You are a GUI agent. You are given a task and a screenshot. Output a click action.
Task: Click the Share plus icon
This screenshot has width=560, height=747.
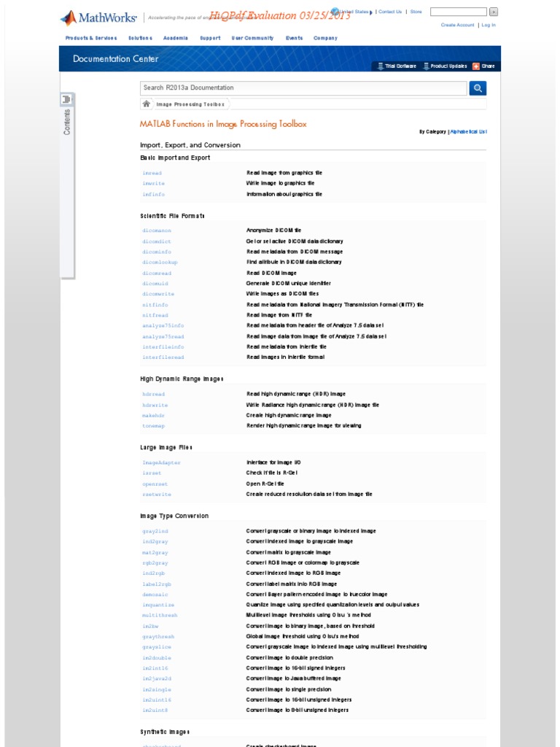pos(476,66)
